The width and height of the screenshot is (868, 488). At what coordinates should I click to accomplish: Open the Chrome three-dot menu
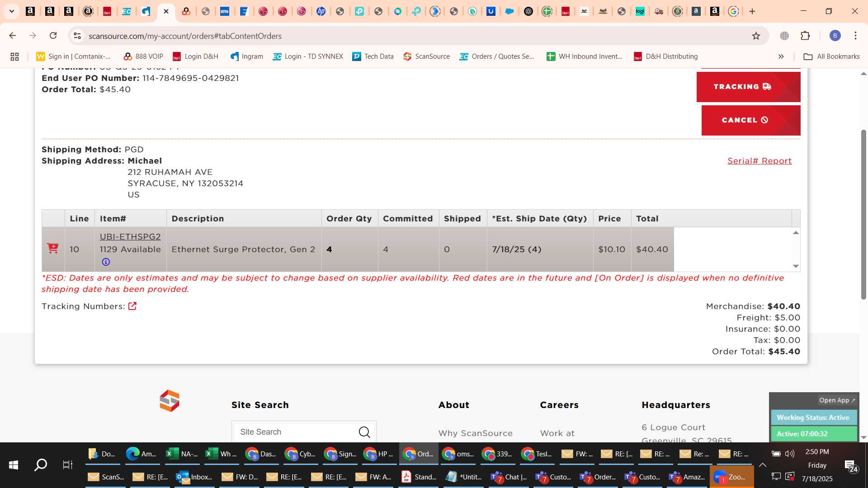(855, 36)
